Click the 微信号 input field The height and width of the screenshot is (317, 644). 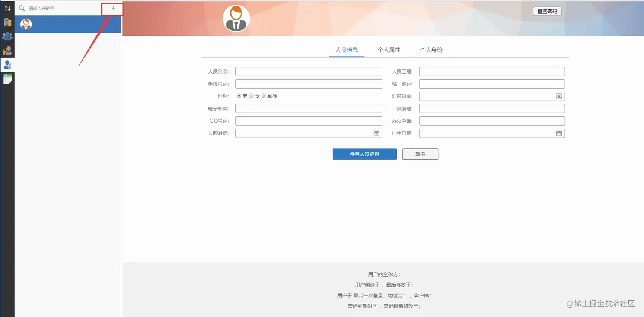(492, 109)
